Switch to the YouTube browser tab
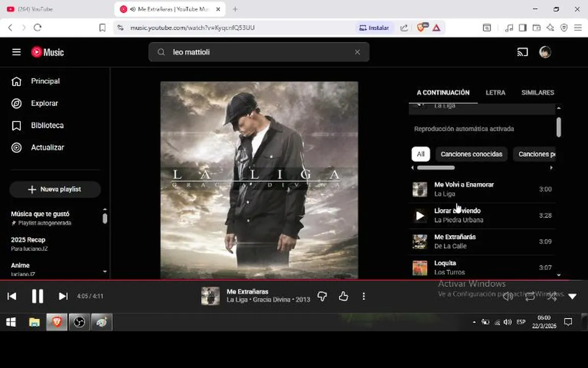Screen dimensions: 588x368 (56, 9)
